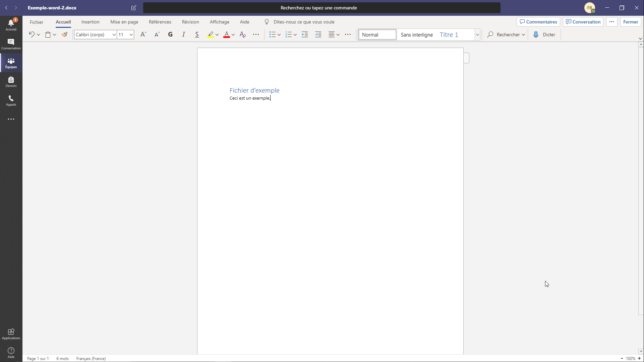The image size is (644, 362).
Task: Toggle bold formatting with the G button
Action: click(x=170, y=35)
